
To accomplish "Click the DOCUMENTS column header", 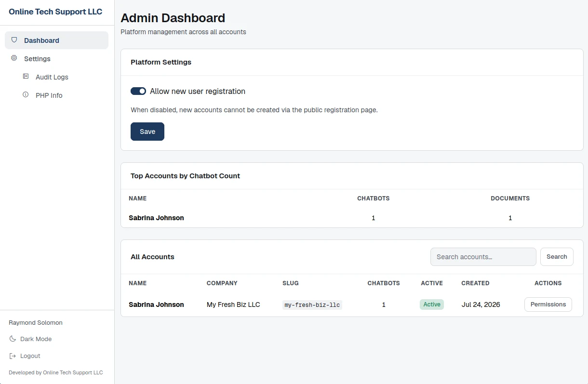I will 510,198.
